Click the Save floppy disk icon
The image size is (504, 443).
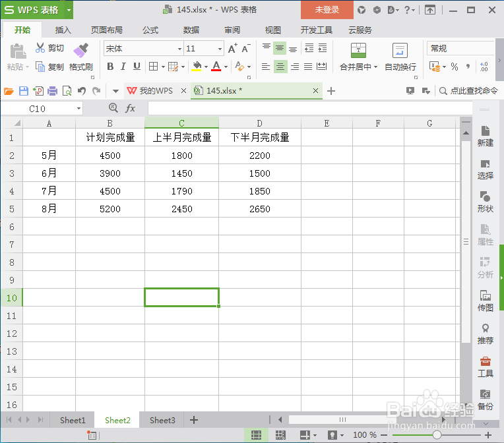24,91
